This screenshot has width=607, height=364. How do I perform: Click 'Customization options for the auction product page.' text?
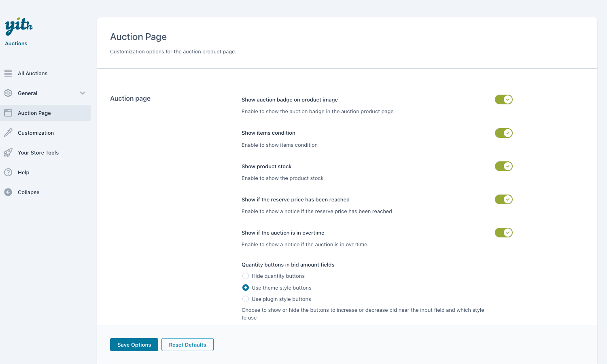tap(173, 51)
